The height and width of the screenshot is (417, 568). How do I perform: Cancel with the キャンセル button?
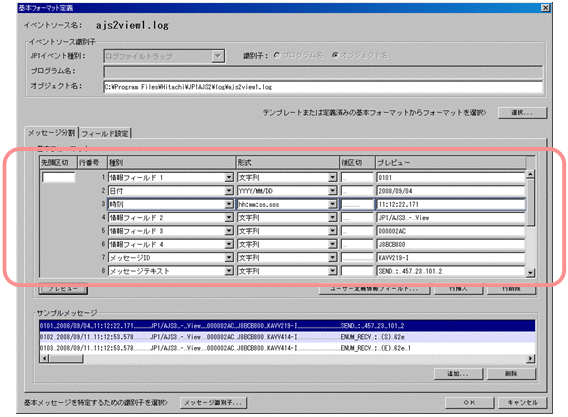coord(522,403)
